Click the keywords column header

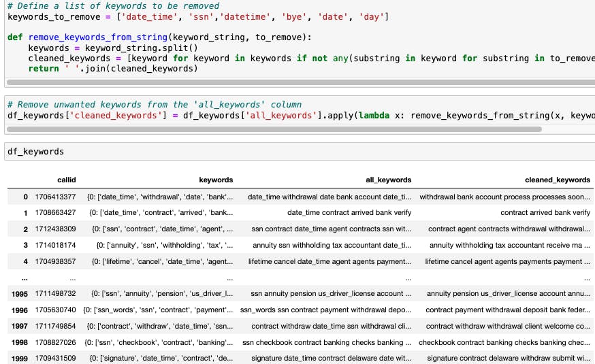pyautogui.click(x=216, y=180)
